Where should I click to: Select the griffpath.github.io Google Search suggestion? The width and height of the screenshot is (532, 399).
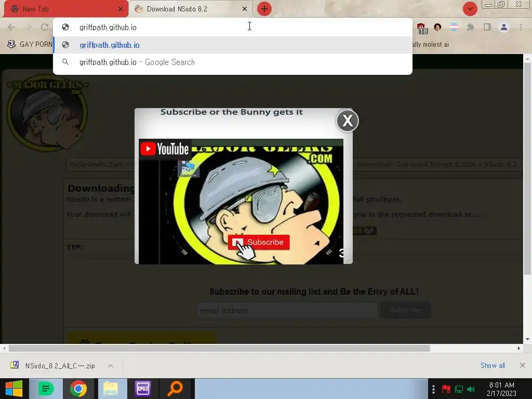coord(233,62)
